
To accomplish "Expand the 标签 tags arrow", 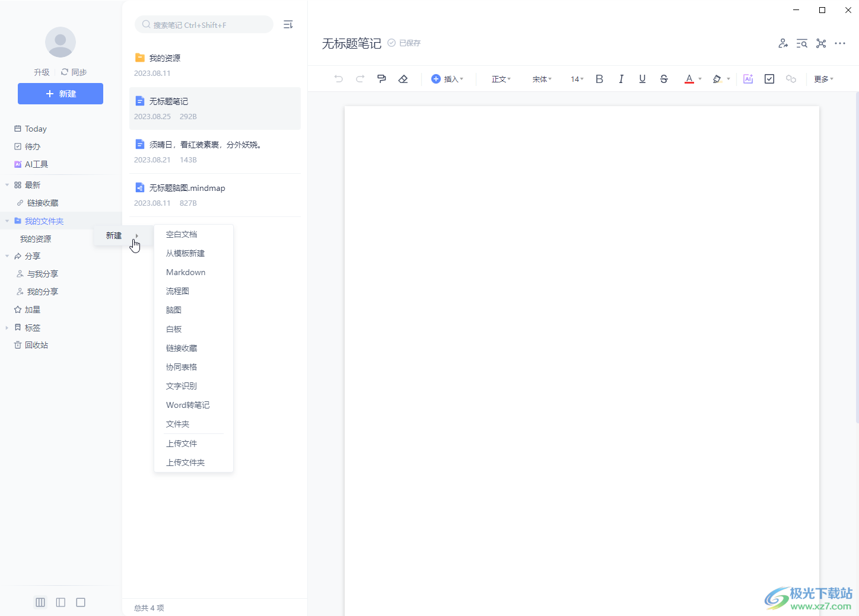I will pos(7,327).
